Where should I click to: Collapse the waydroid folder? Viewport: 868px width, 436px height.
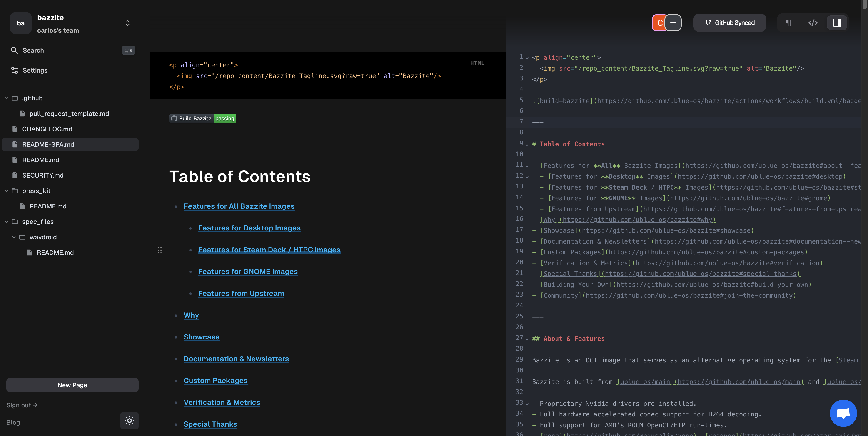[x=14, y=237]
